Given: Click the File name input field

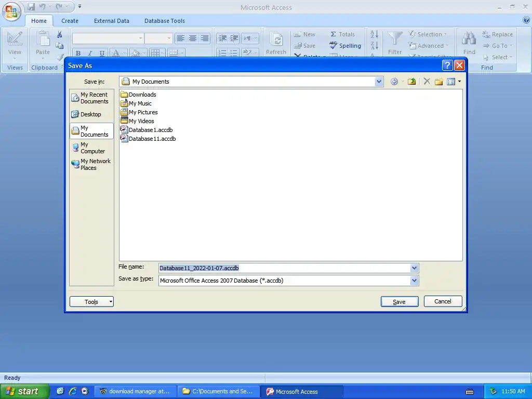Looking at the screenshot, I should click(x=284, y=268).
